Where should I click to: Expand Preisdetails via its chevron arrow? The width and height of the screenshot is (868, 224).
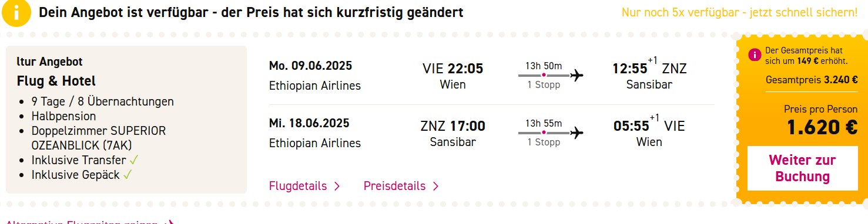435,186
